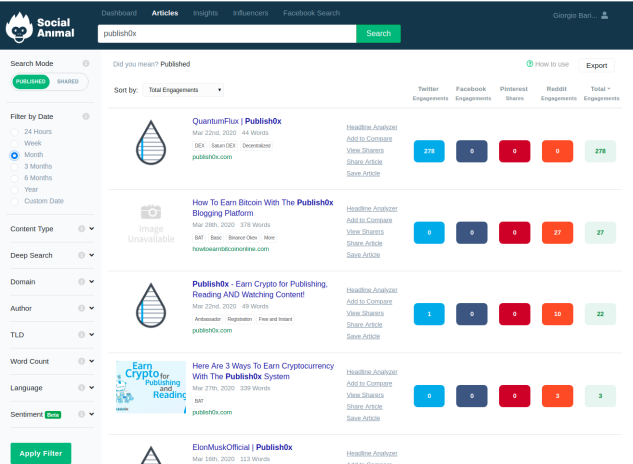Click the info icon beside Sentiment
The image size is (633, 464).
point(82,414)
